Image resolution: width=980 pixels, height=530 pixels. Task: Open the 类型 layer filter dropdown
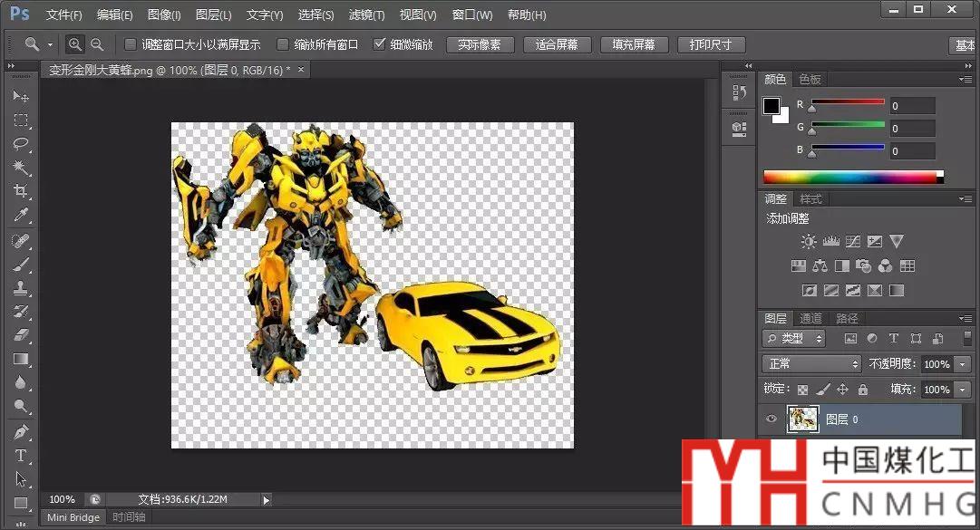click(x=794, y=339)
